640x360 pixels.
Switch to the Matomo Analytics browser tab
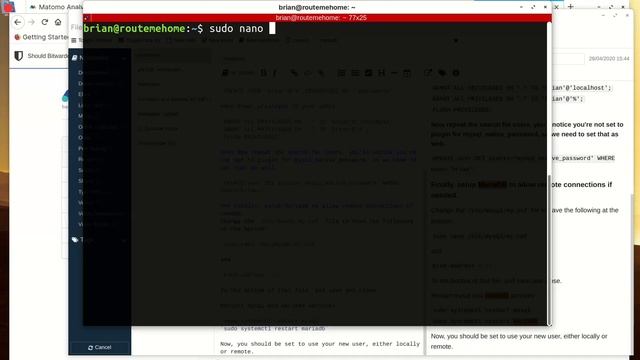coord(55,7)
